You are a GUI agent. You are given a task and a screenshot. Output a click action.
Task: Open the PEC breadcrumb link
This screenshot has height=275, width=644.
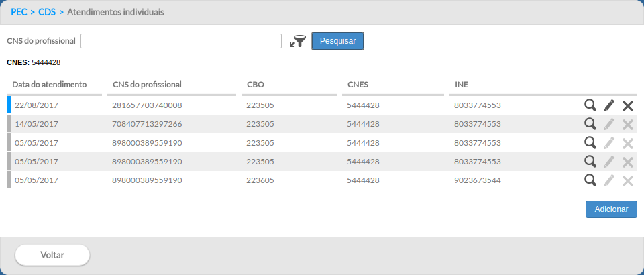(19, 12)
